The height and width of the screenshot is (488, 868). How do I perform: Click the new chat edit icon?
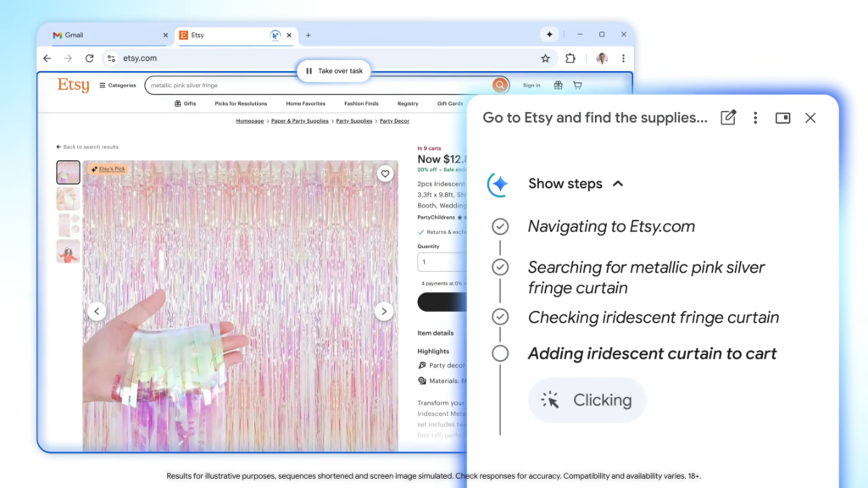(728, 118)
